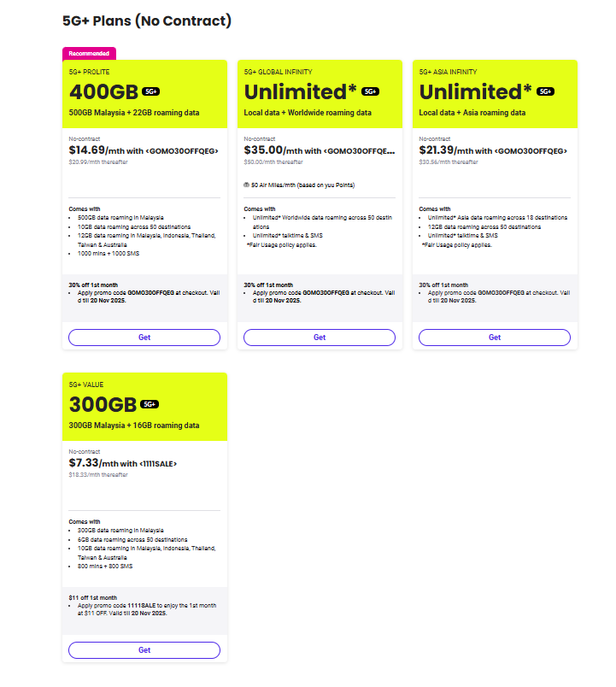Click Get button for 5G+ Global Infinity plan
Image resolution: width=616 pixels, height=687 pixels.
[x=320, y=338]
